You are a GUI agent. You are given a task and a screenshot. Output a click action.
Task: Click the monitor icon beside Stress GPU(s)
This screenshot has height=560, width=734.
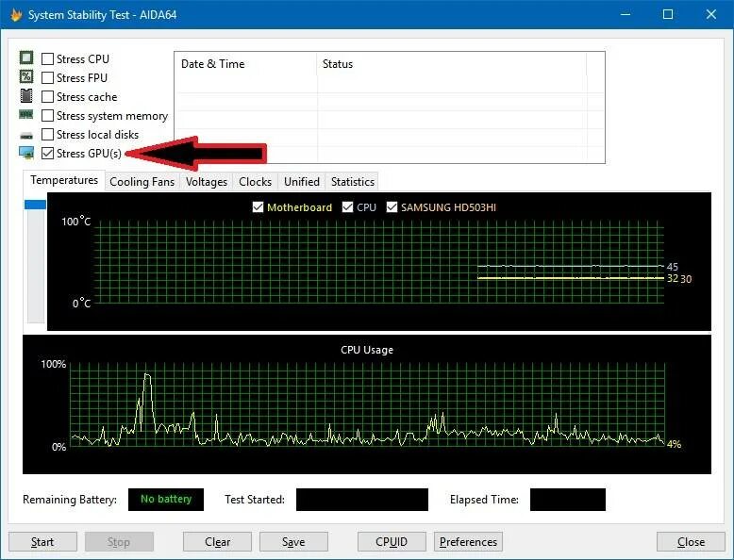pyautogui.click(x=26, y=153)
